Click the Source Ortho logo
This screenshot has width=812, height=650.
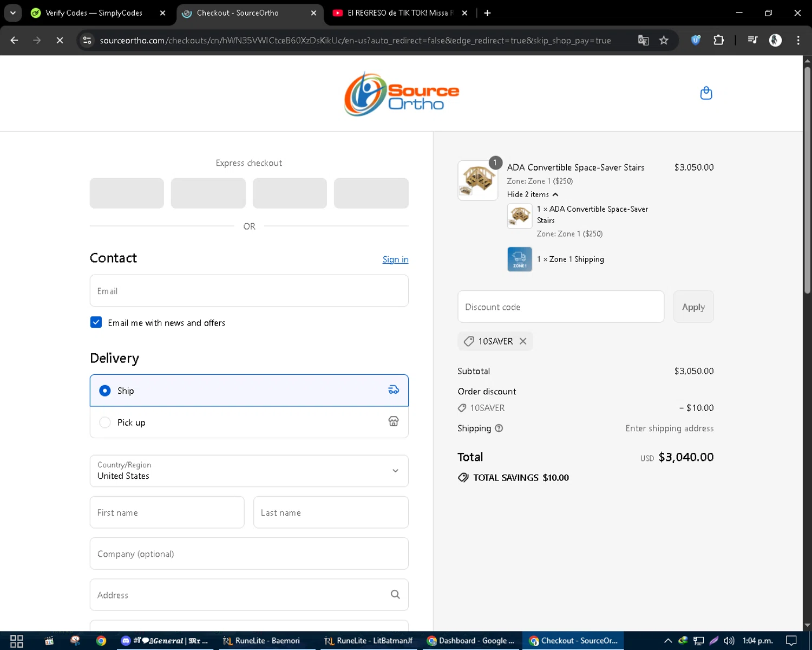coord(402,94)
